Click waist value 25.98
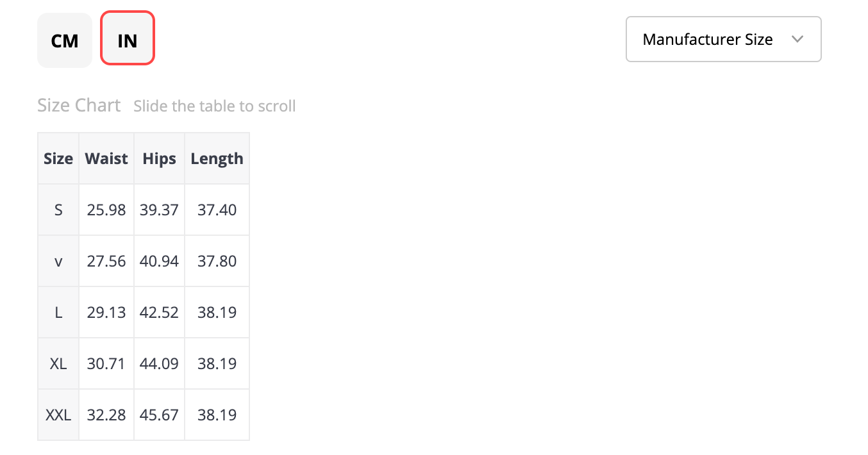 coord(106,210)
